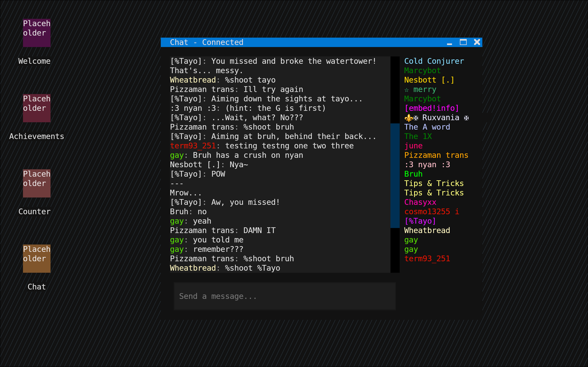Open the Welcome desktop icon

(37, 33)
